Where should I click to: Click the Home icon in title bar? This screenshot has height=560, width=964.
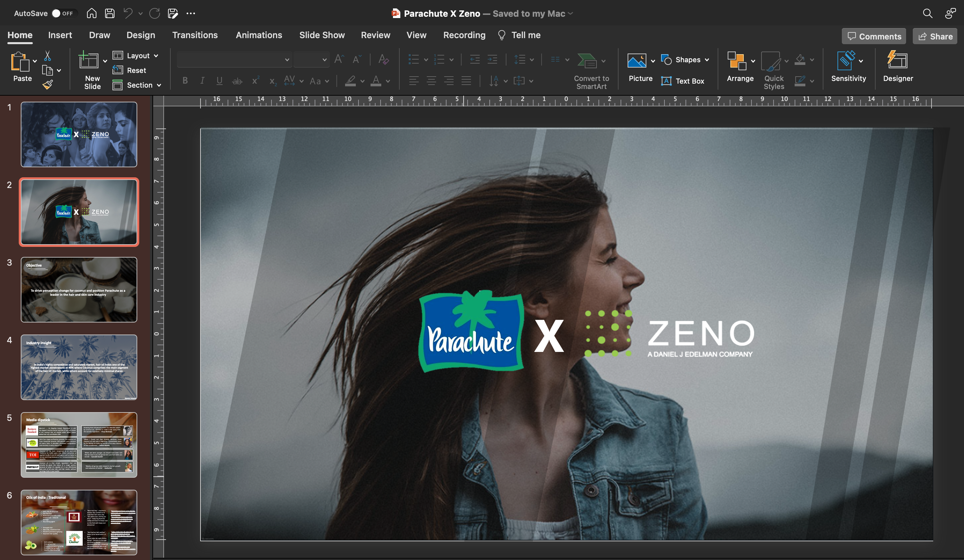point(91,13)
